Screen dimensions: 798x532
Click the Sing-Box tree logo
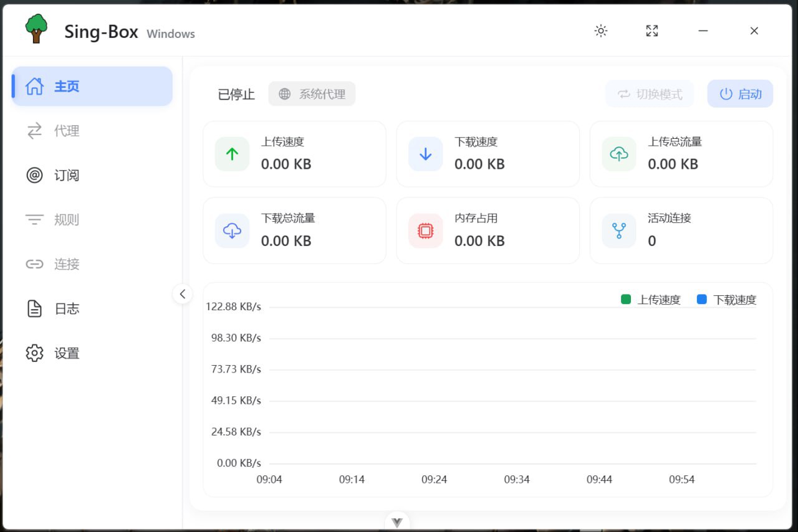click(36, 28)
